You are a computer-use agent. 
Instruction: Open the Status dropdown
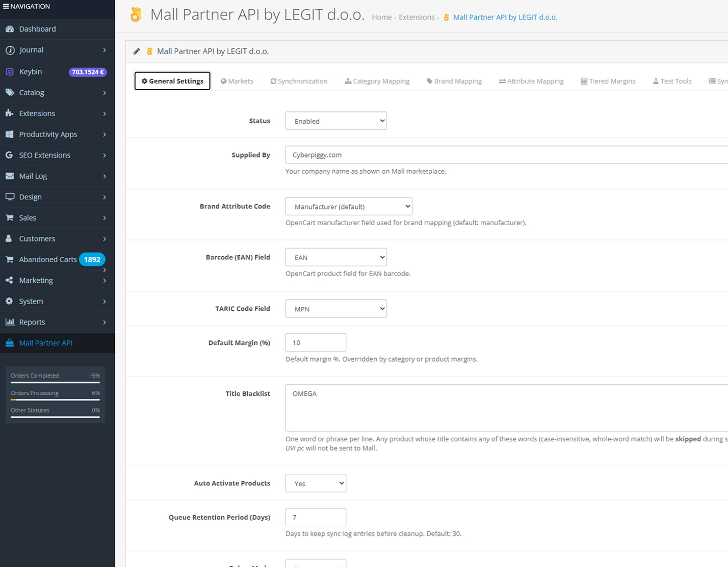(336, 121)
